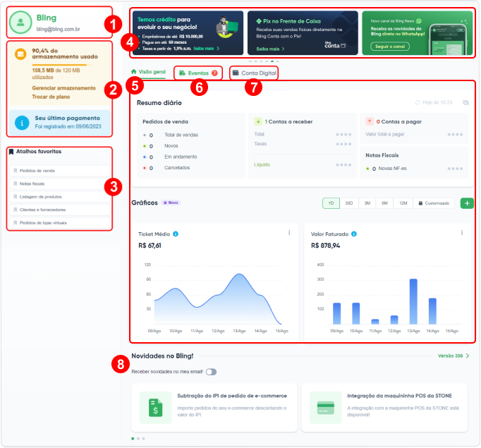481x448 pixels.
Task: Open the Listagem de produtos shortcut
Action: pyautogui.click(x=60, y=197)
